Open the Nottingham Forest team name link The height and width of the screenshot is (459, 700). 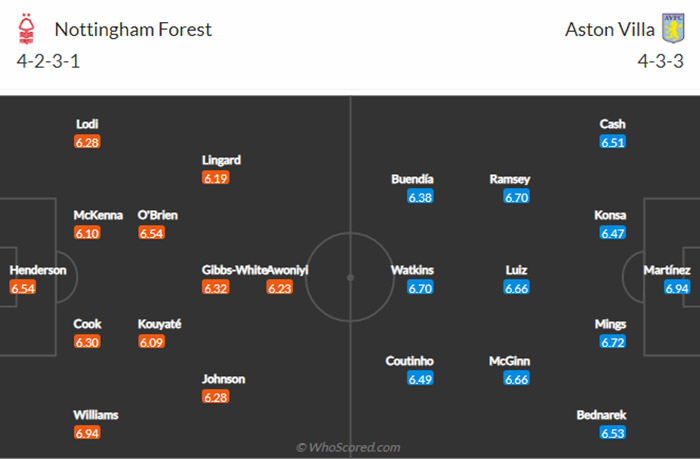pyautogui.click(x=133, y=29)
